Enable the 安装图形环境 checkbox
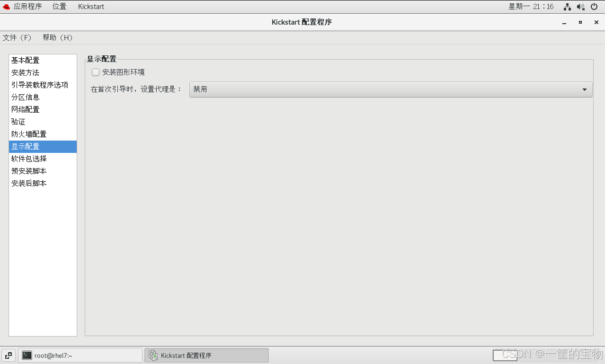 click(96, 72)
